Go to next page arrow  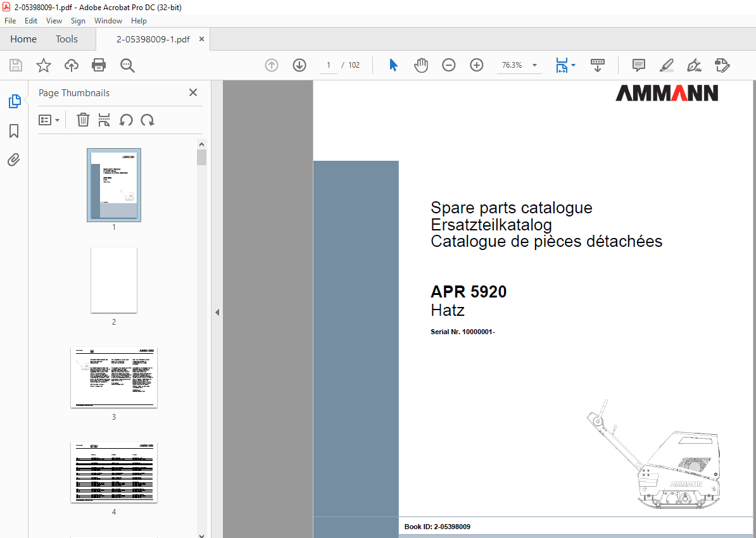pos(299,65)
